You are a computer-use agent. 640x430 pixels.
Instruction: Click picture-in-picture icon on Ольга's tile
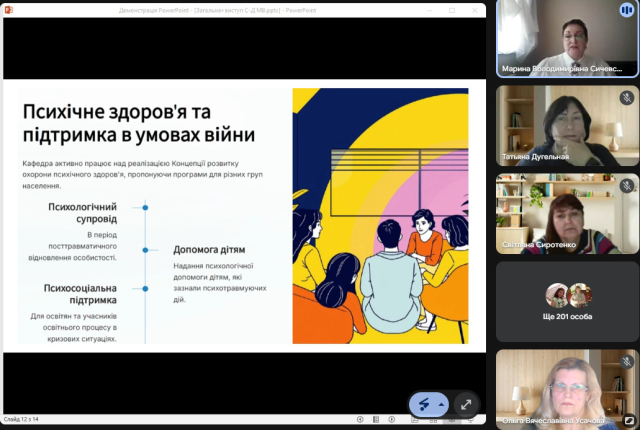coord(628,421)
